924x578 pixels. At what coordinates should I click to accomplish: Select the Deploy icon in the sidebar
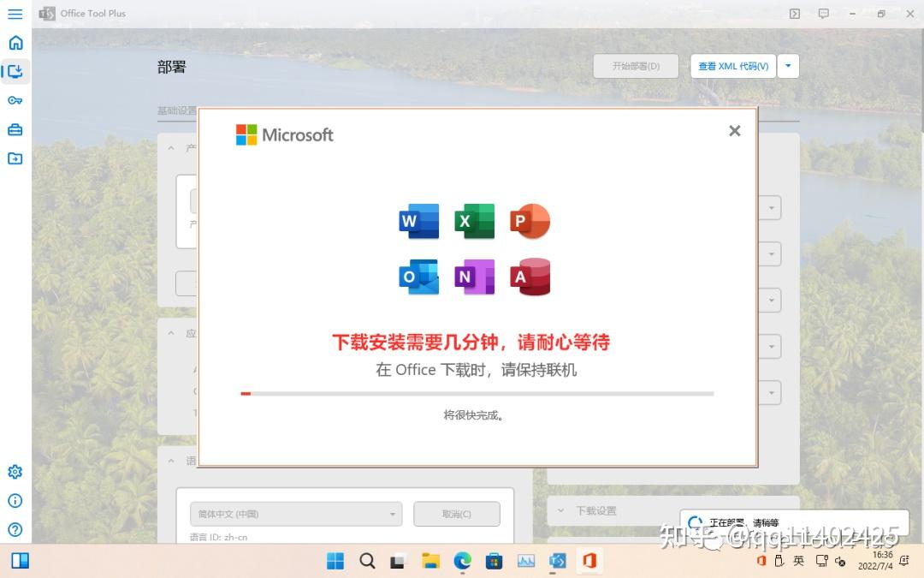[15, 72]
